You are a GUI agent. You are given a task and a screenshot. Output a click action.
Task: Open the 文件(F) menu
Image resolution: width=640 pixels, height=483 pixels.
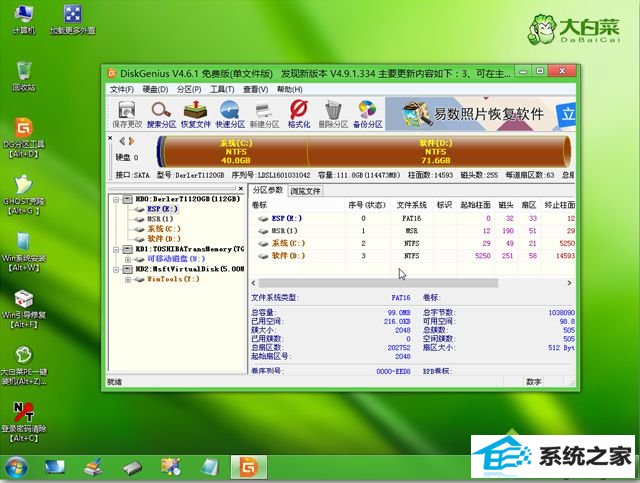(122, 89)
